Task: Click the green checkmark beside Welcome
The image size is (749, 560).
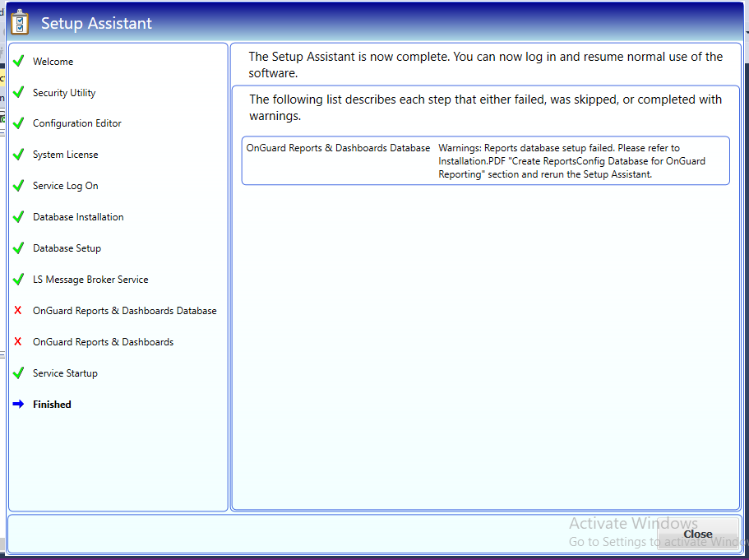Action: [x=19, y=61]
